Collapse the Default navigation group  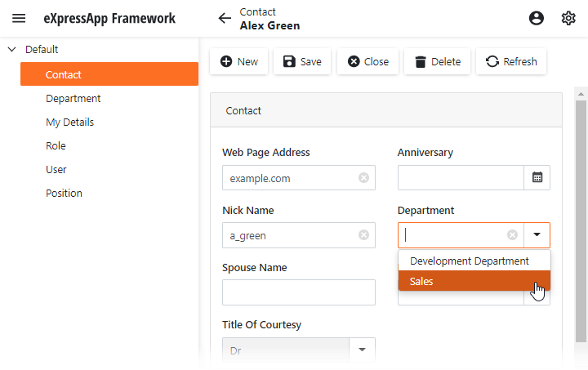click(12, 49)
